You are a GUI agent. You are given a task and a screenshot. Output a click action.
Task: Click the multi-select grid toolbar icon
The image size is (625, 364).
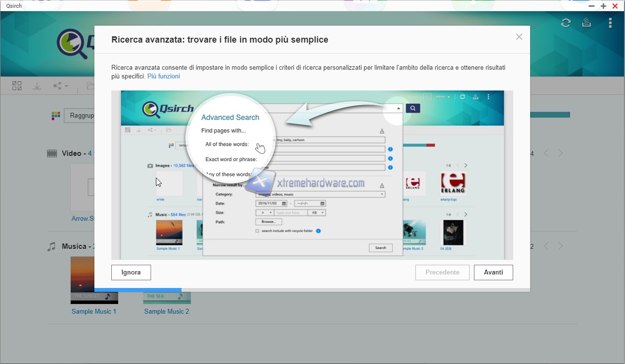17,86
